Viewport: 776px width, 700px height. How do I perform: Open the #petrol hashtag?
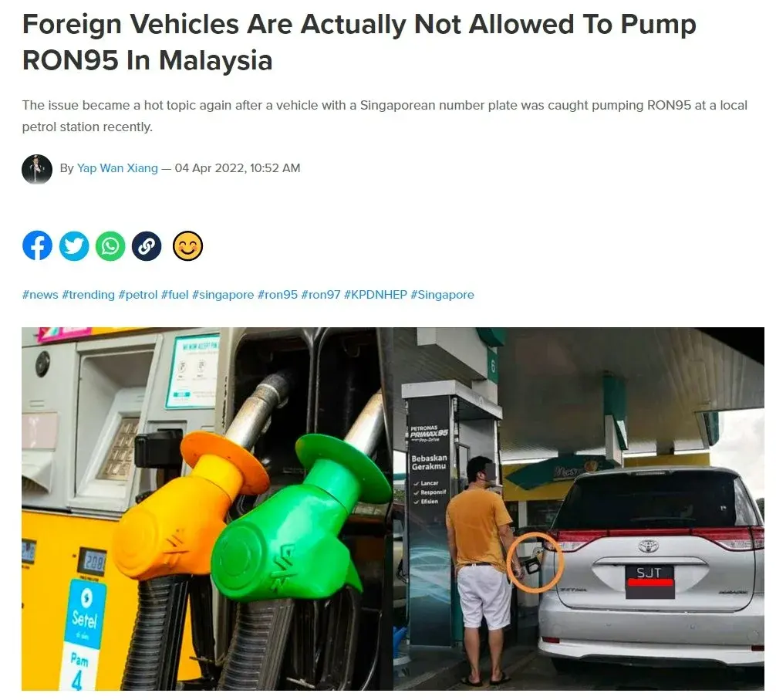[x=137, y=295]
